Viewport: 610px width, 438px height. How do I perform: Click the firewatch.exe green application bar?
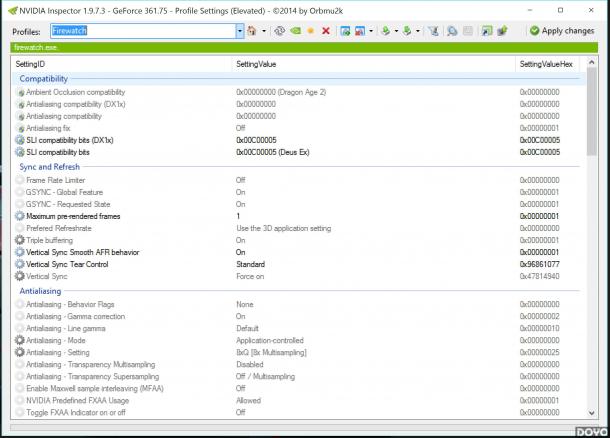pos(304,47)
